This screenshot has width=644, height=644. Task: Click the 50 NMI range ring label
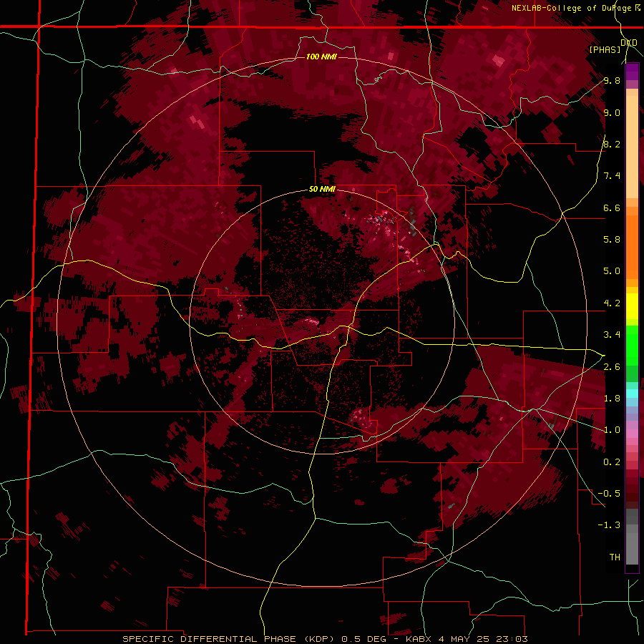[x=322, y=190]
